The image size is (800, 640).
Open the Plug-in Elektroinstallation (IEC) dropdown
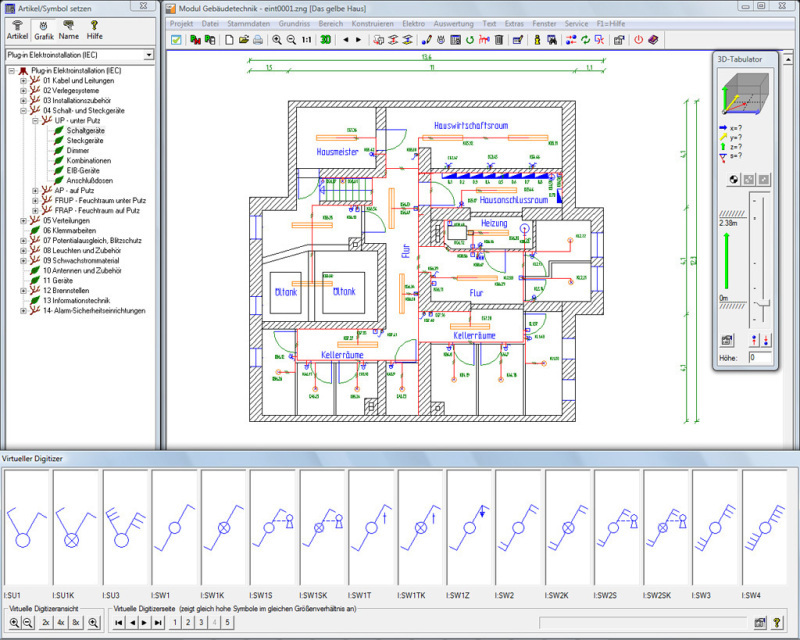coord(148,55)
